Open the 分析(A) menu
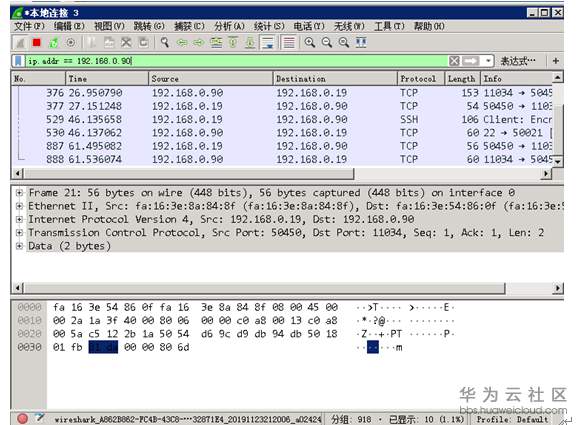Viewport: 581px width, 425px height. (x=229, y=26)
